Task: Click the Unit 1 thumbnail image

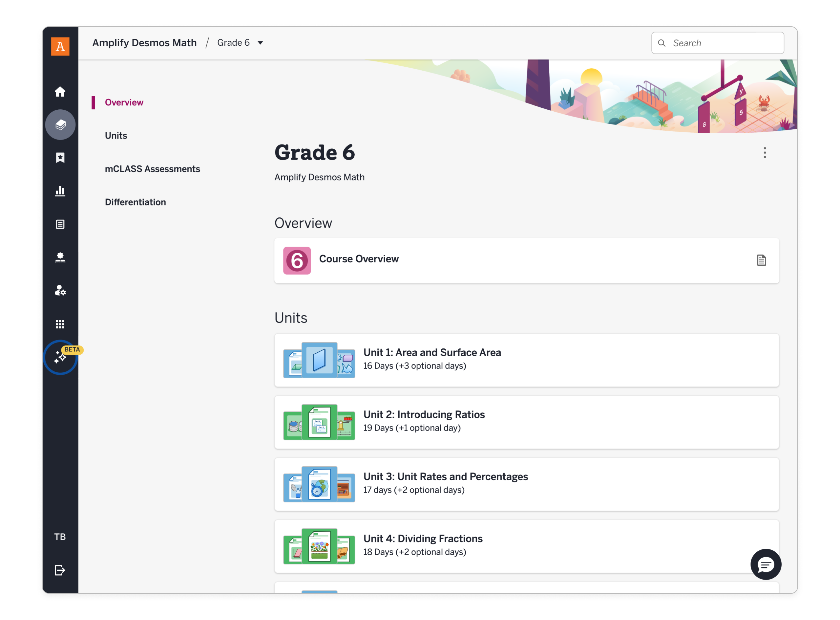Action: click(x=320, y=361)
